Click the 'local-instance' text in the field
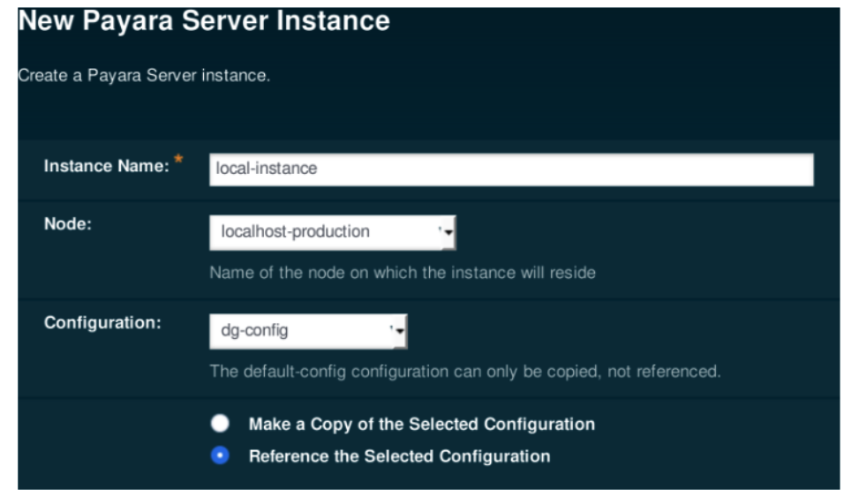Viewport: 859px width, 504px height. (x=266, y=169)
